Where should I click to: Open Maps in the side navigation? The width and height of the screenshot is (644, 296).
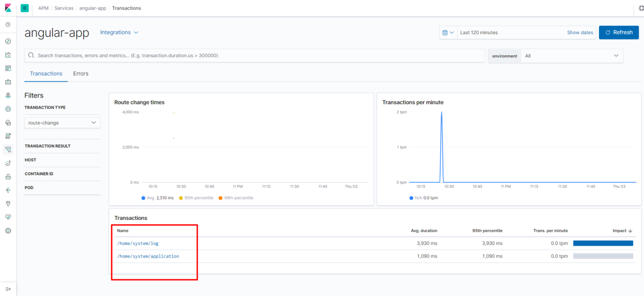pos(8,95)
